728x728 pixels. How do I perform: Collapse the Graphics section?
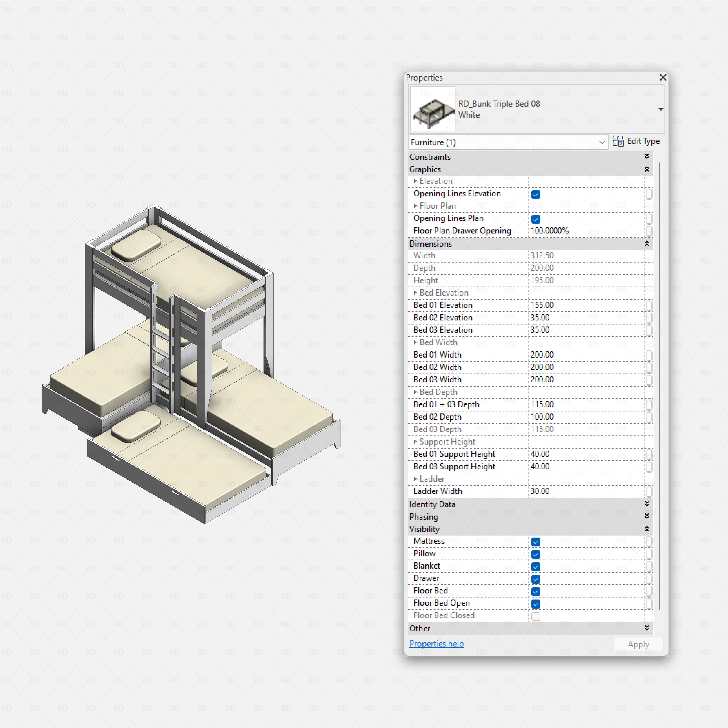(647, 169)
